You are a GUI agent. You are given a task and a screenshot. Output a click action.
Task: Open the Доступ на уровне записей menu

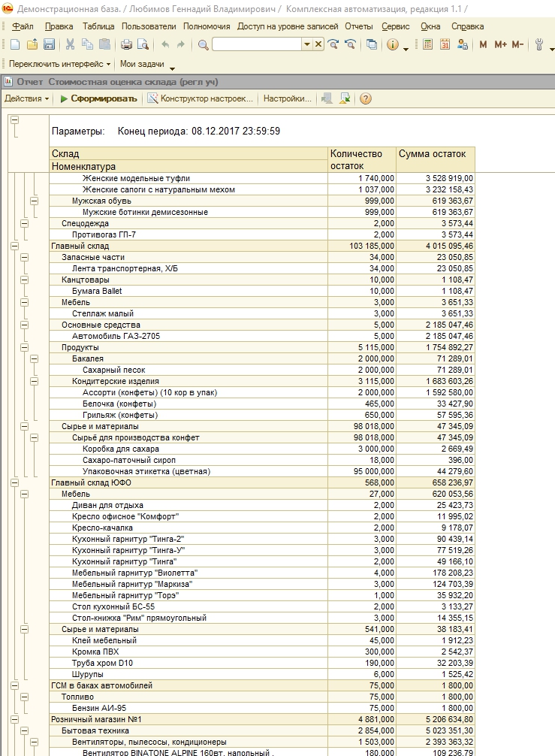click(x=288, y=26)
